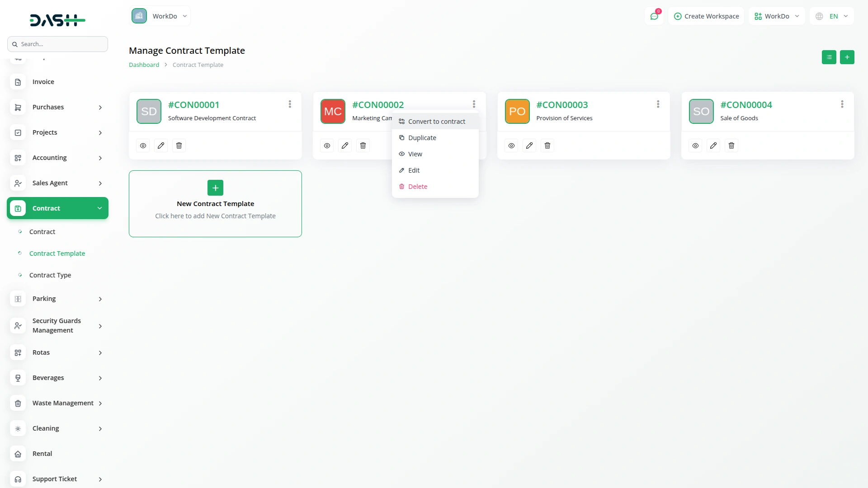Open three-dot menu on CON00004 card

(842, 104)
